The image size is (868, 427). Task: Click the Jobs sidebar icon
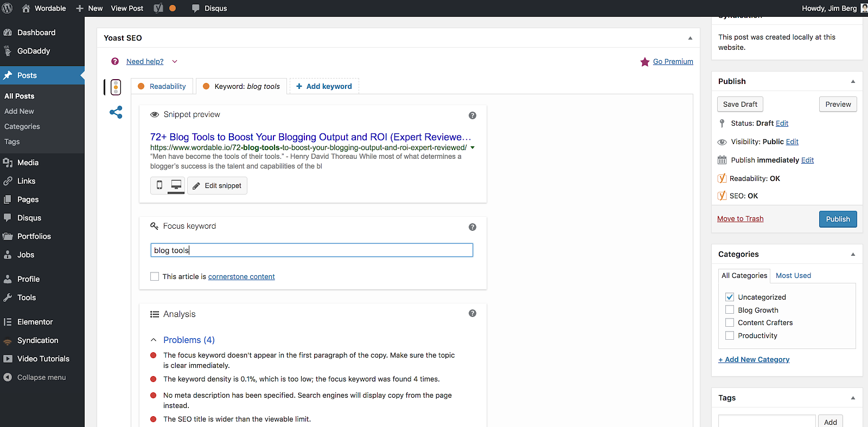coord(8,255)
